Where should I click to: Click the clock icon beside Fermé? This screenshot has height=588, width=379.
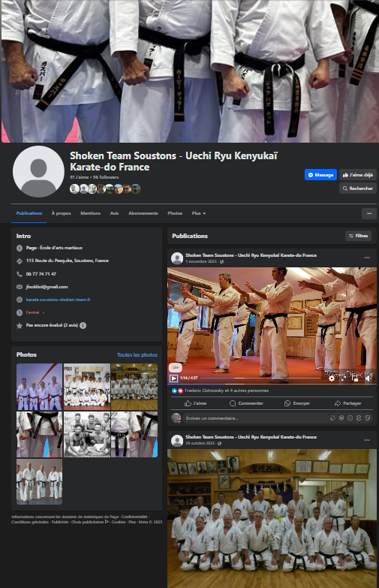(x=20, y=312)
